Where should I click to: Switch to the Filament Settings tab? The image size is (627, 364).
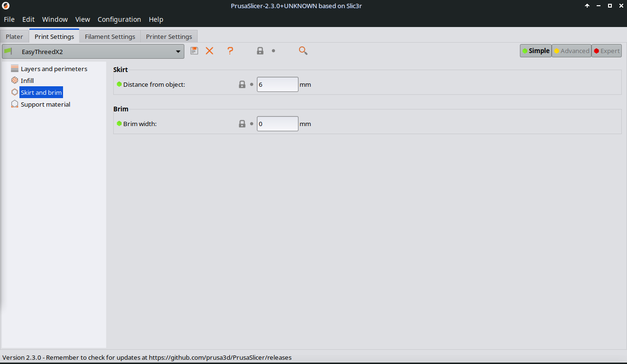click(x=110, y=36)
